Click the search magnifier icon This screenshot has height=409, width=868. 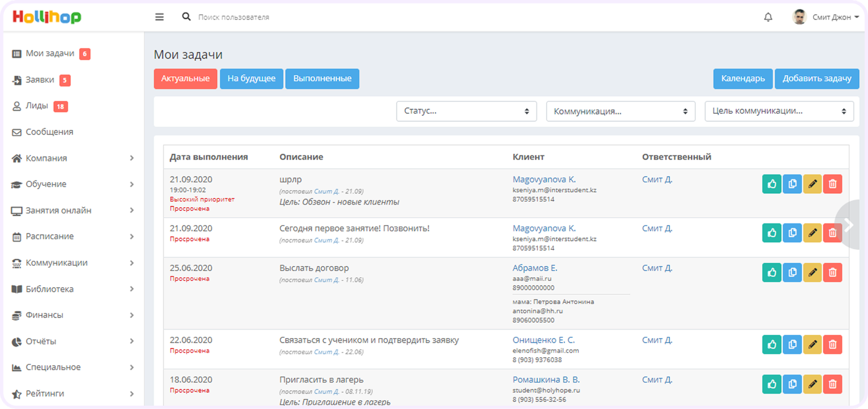pyautogui.click(x=186, y=16)
